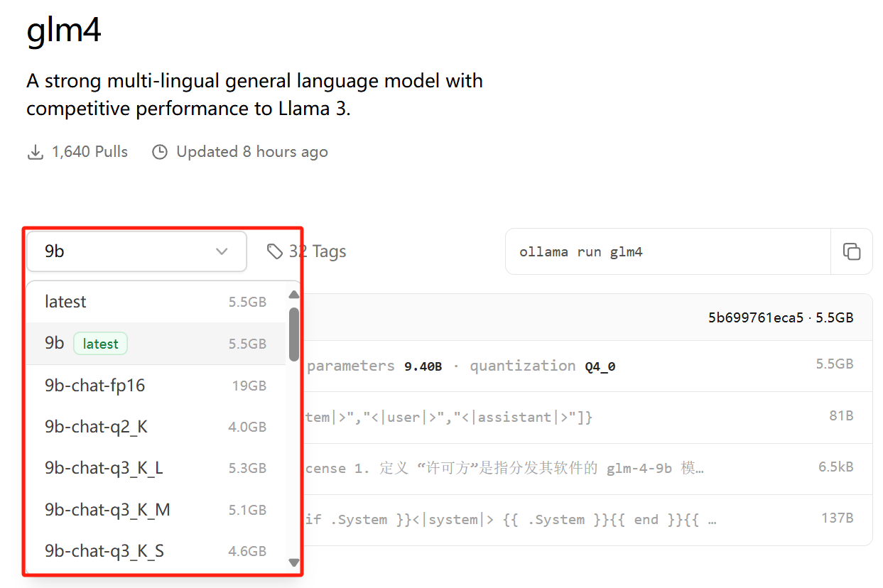The image size is (883, 588).
Task: Click the download pulls icon
Action: click(35, 152)
